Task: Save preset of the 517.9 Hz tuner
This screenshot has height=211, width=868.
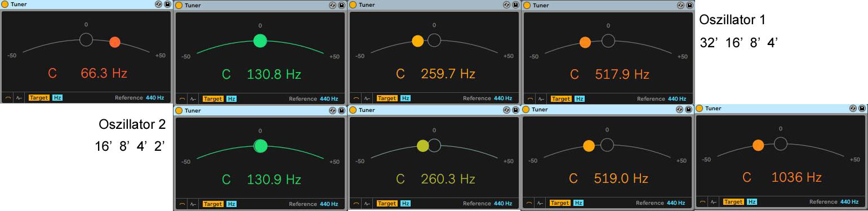Action: coord(689,5)
